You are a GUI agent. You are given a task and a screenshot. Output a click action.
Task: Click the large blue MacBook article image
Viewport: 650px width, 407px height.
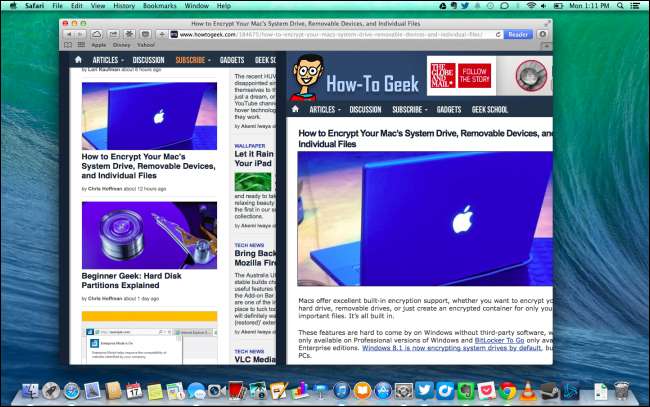click(425, 219)
